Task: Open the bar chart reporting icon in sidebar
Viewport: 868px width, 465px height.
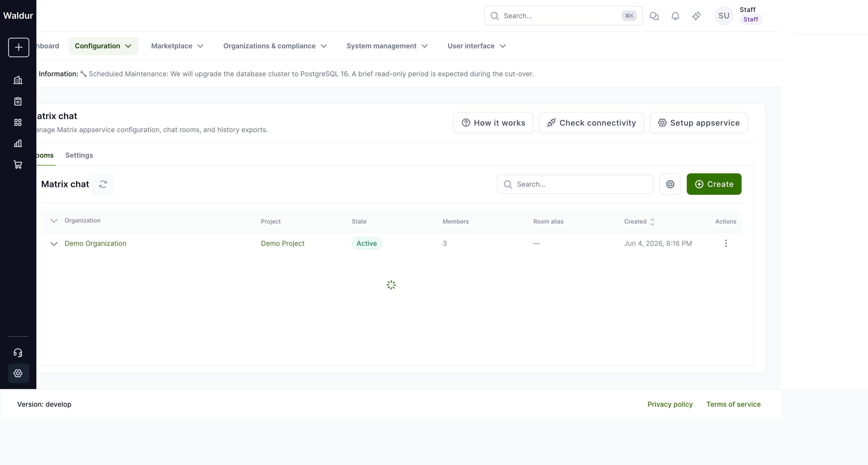Action: pyautogui.click(x=18, y=144)
